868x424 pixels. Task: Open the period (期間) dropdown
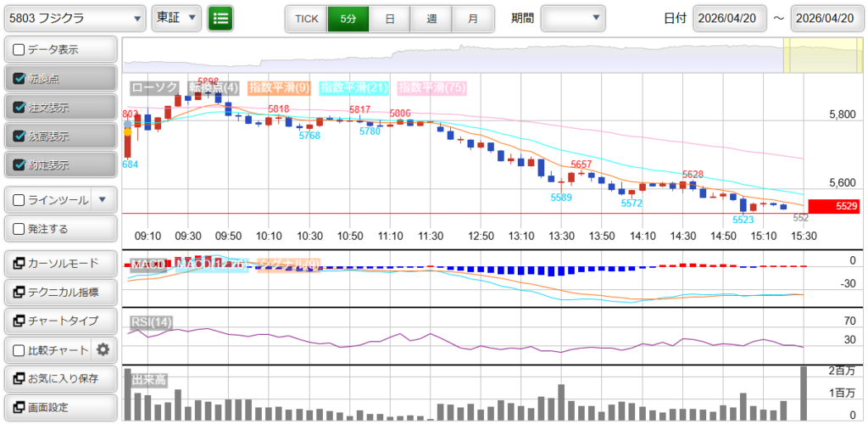tap(573, 18)
